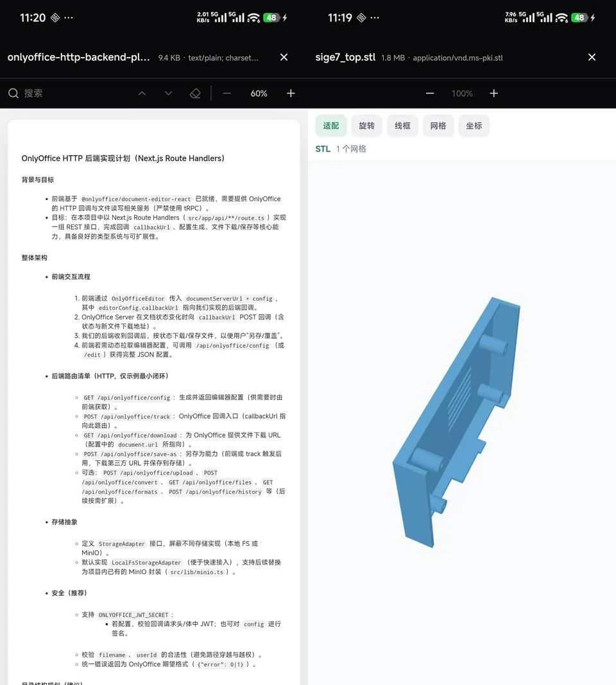The height and width of the screenshot is (685, 616).
Task: Tap application/vnd.ms-pki.stl MIME type text
Action: click(458, 58)
